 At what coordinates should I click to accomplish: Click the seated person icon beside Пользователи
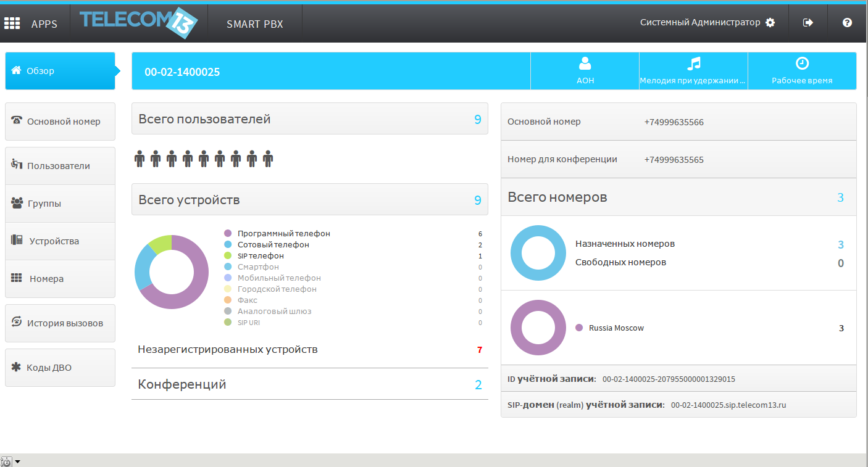pos(17,164)
